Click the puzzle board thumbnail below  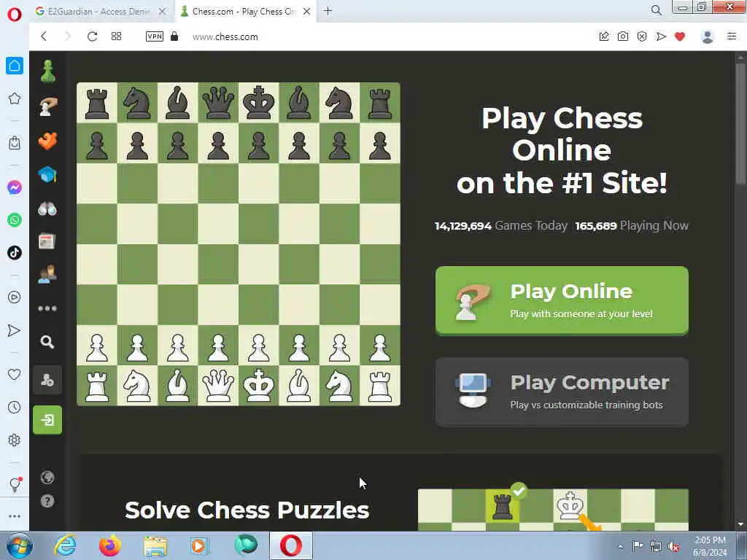pos(553,510)
